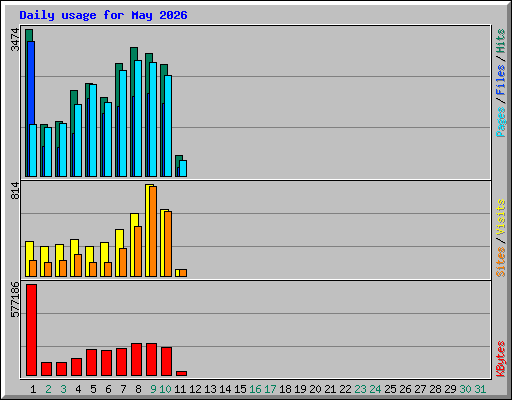
Task: Click the small red KBytes bar for day 11
Action: click(181, 373)
